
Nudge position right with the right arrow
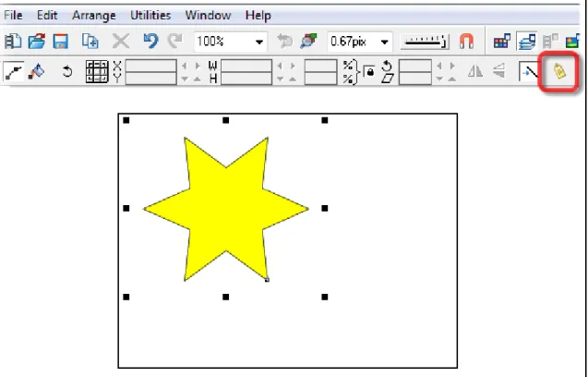(x=198, y=67)
